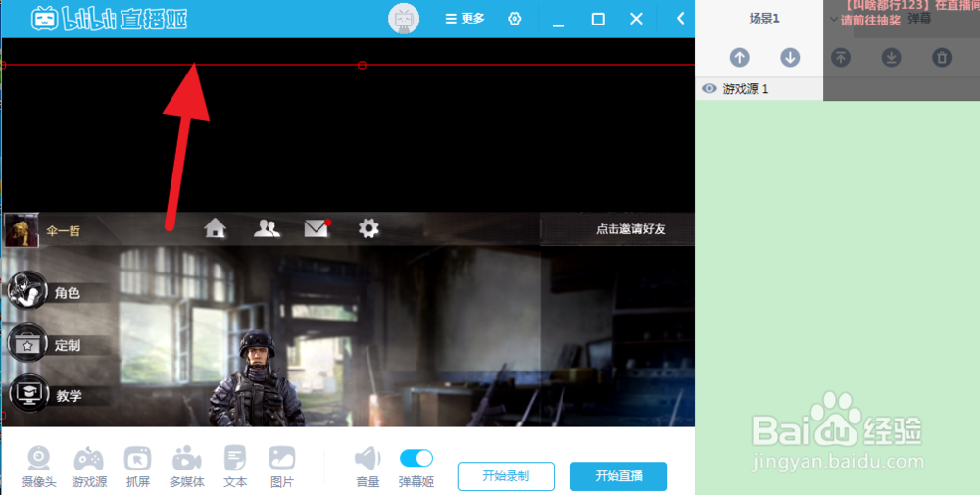Click 点击邀请好友 in the game preview
The width and height of the screenshot is (980, 495).
[630, 228]
